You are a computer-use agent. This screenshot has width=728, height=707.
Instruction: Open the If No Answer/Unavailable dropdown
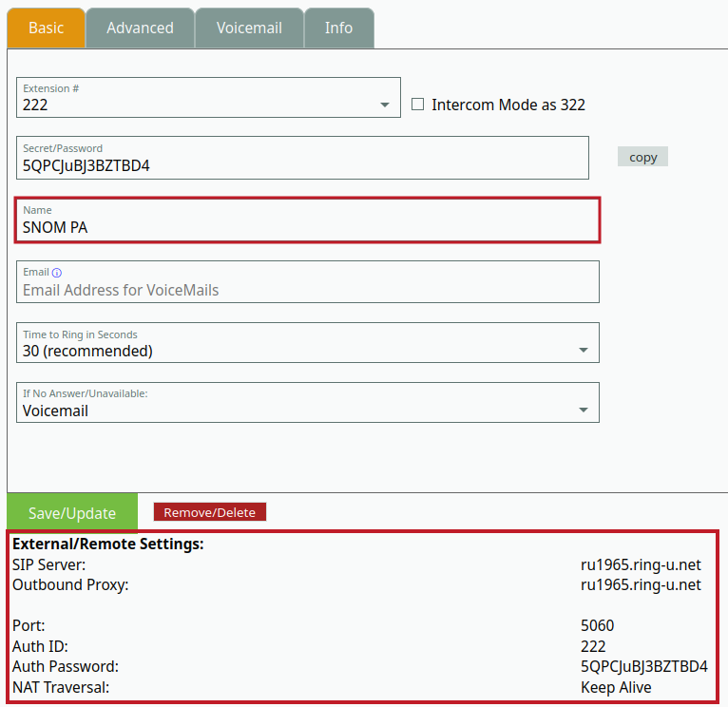pyautogui.click(x=307, y=403)
